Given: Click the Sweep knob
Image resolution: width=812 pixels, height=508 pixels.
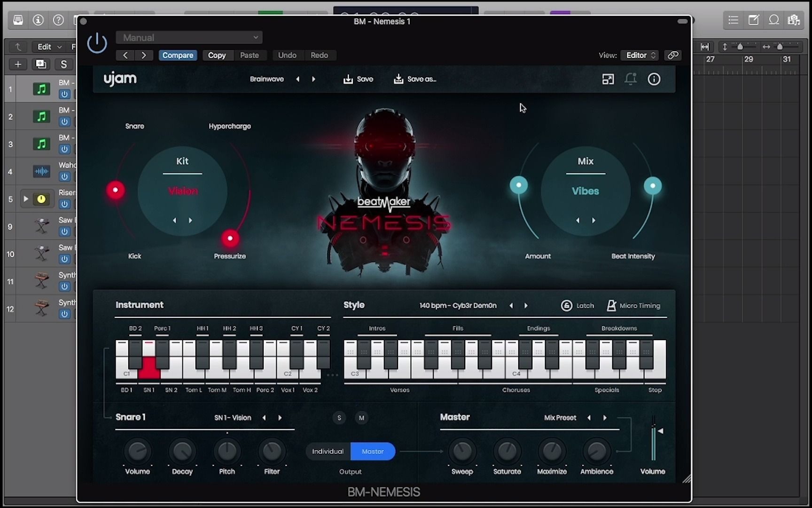Looking at the screenshot, I should coord(462,452).
